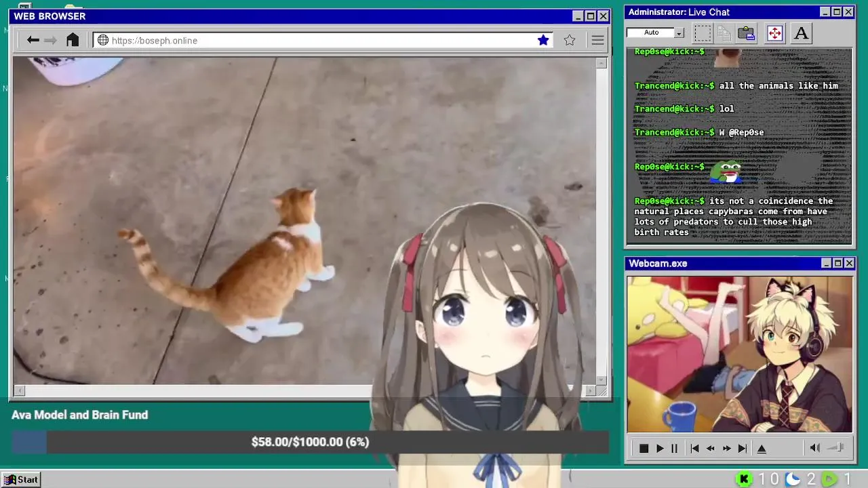Click the cat video in browser
The image size is (868, 488).
point(304,221)
